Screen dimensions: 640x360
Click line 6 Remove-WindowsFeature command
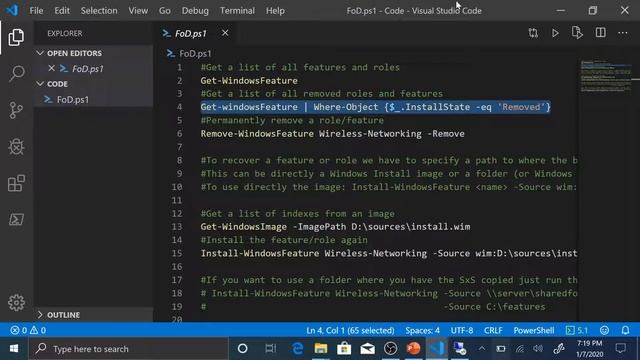(332, 133)
